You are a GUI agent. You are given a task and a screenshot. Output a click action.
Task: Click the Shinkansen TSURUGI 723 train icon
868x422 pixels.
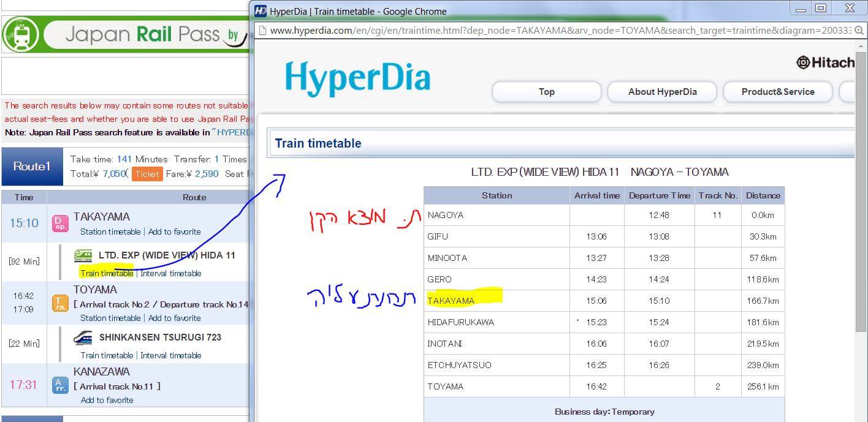(83, 337)
